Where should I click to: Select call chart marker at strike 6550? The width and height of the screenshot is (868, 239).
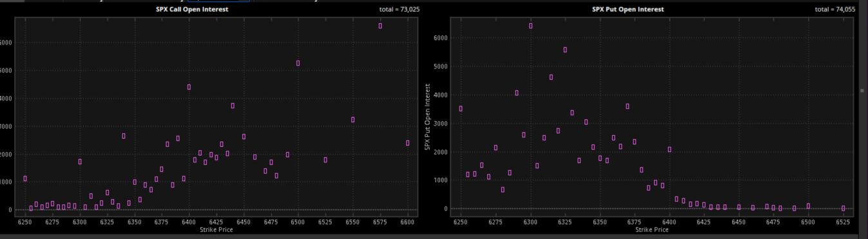pyautogui.click(x=352, y=120)
